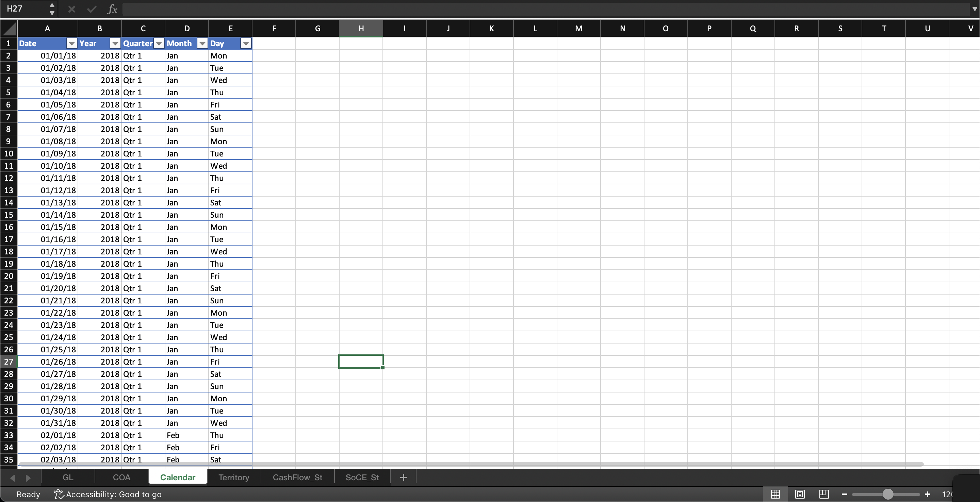
Task: Switch to the COA sheet tab
Action: point(122,477)
